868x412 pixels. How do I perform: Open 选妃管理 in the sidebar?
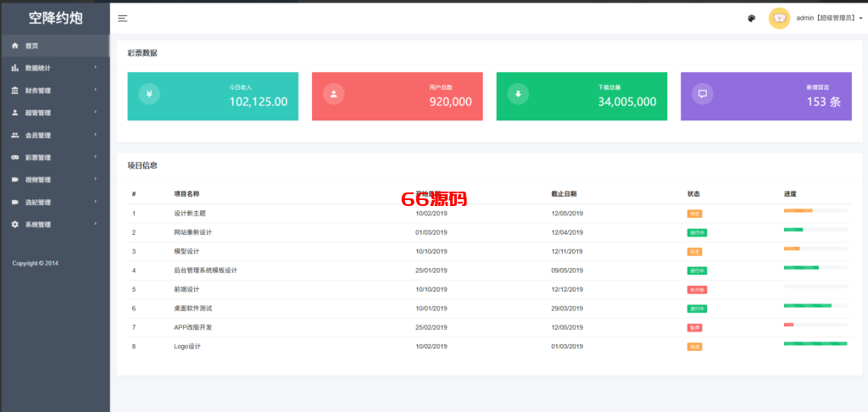click(x=55, y=202)
